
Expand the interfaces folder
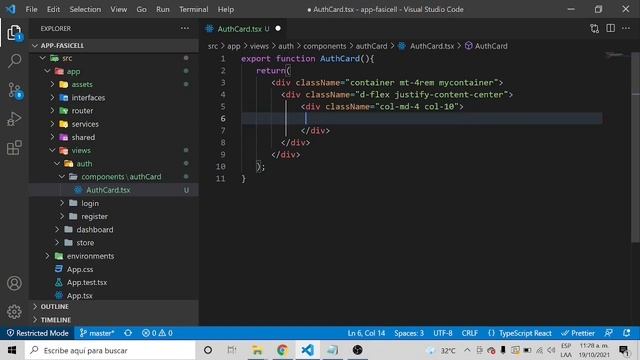coord(53,98)
